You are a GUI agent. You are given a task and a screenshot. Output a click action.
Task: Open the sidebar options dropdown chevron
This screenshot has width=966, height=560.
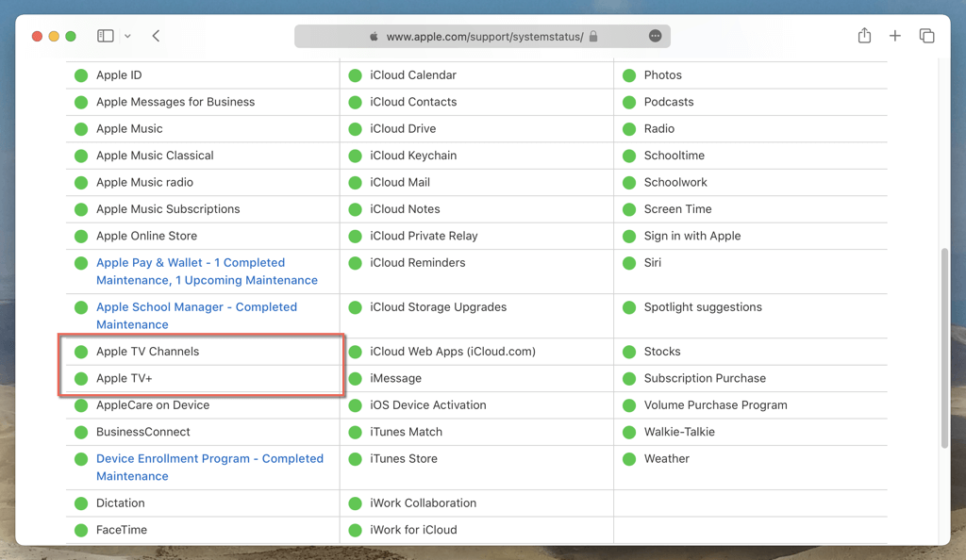(x=127, y=37)
